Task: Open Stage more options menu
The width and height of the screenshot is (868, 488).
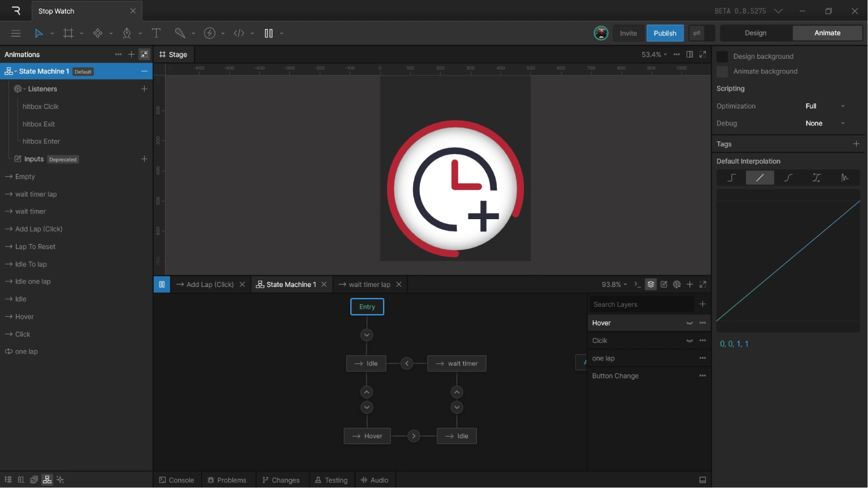Action: pos(676,54)
